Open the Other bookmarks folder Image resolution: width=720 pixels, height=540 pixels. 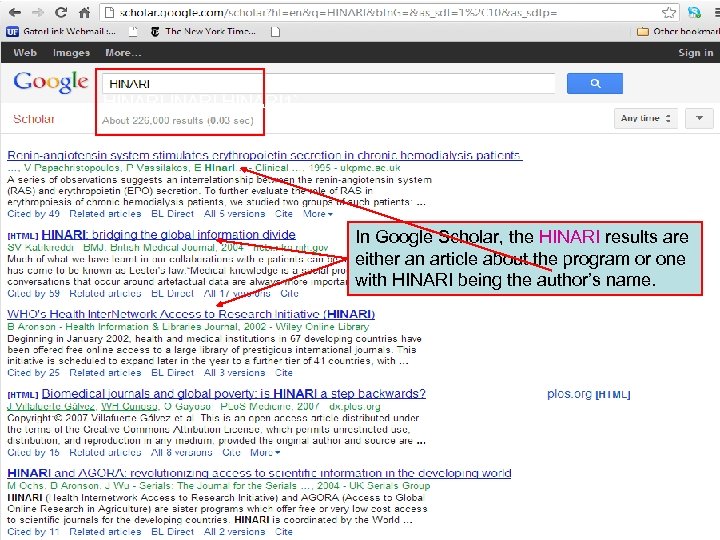[678, 31]
